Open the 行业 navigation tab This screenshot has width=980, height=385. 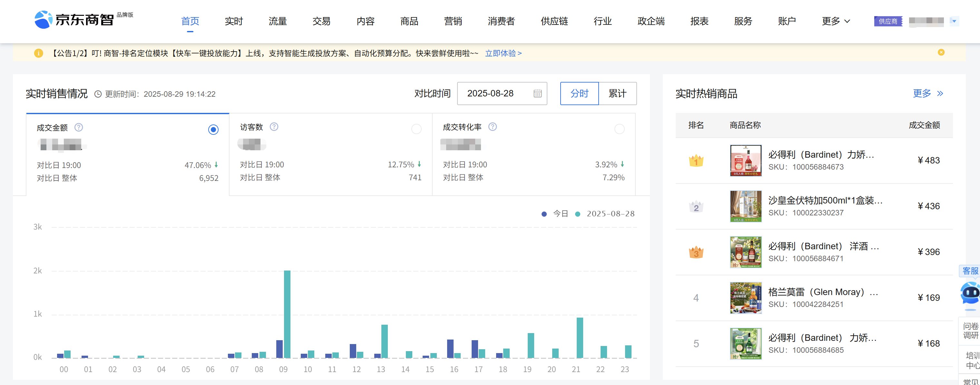coord(603,21)
